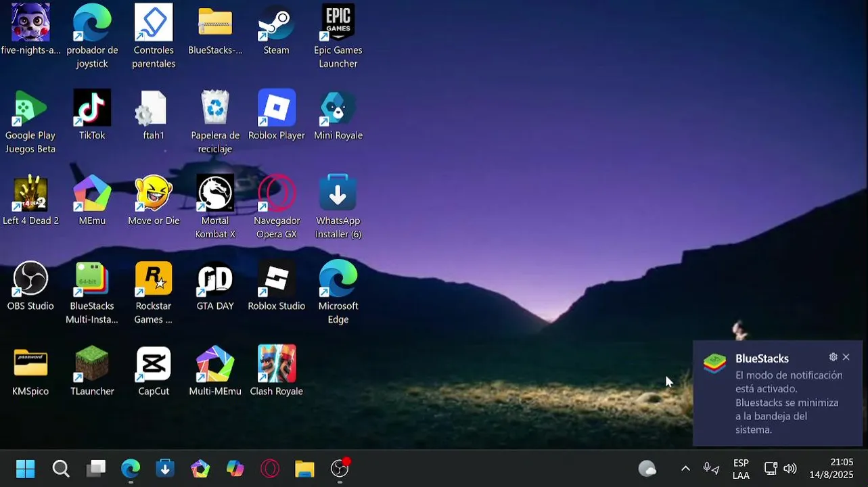
Task: Open Copilot from the taskbar
Action: coord(235,468)
